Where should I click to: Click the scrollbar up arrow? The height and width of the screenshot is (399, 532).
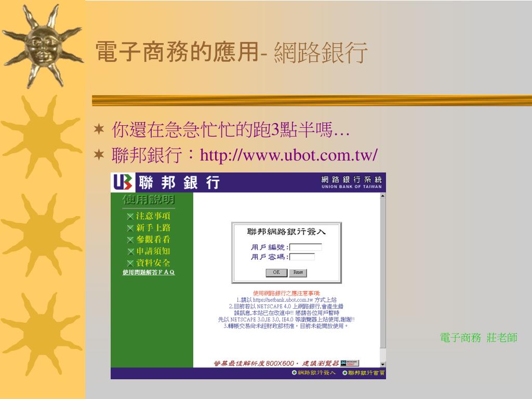coord(383,196)
